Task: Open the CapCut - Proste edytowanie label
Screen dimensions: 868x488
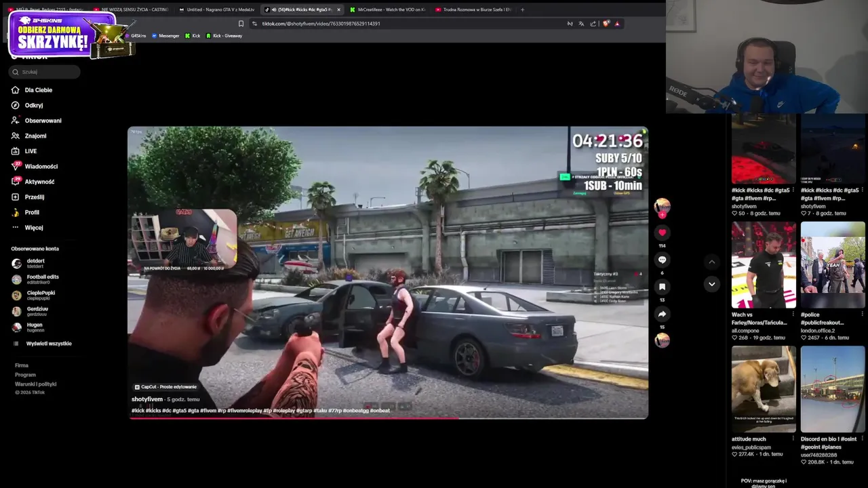Action: click(166, 387)
